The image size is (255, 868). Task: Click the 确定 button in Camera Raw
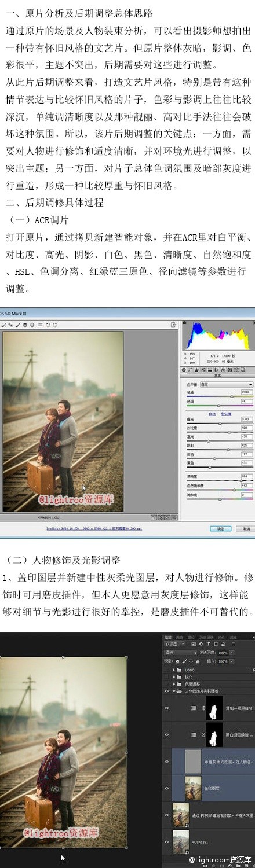(221, 528)
